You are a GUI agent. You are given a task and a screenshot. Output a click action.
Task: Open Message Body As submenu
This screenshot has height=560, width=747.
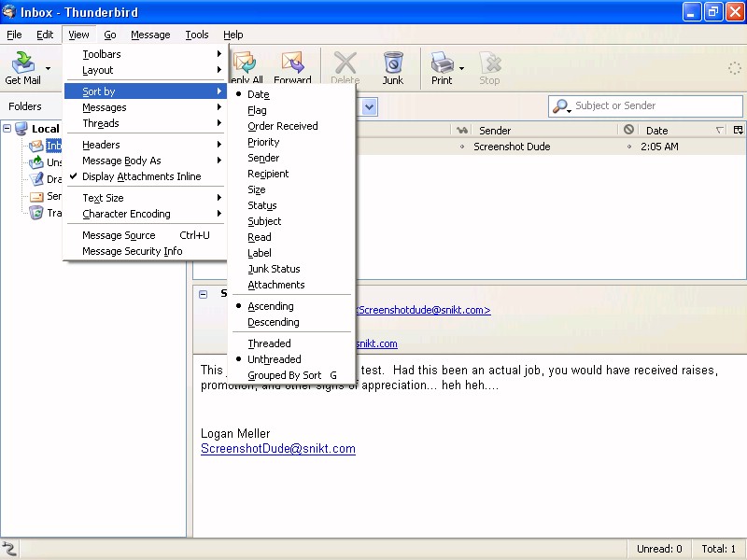146,161
